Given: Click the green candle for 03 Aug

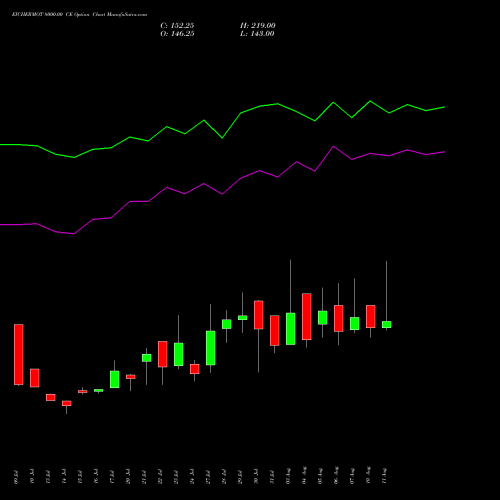Looking at the screenshot, I should tap(291, 329).
